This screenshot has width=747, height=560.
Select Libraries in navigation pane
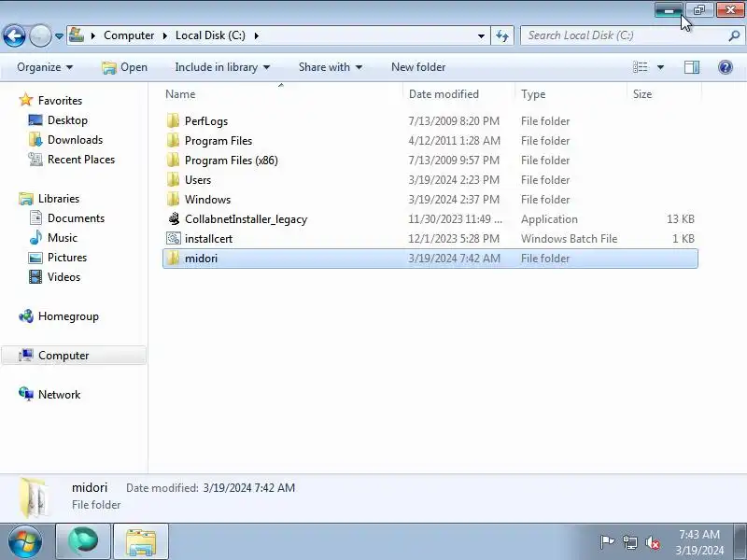click(x=49, y=198)
